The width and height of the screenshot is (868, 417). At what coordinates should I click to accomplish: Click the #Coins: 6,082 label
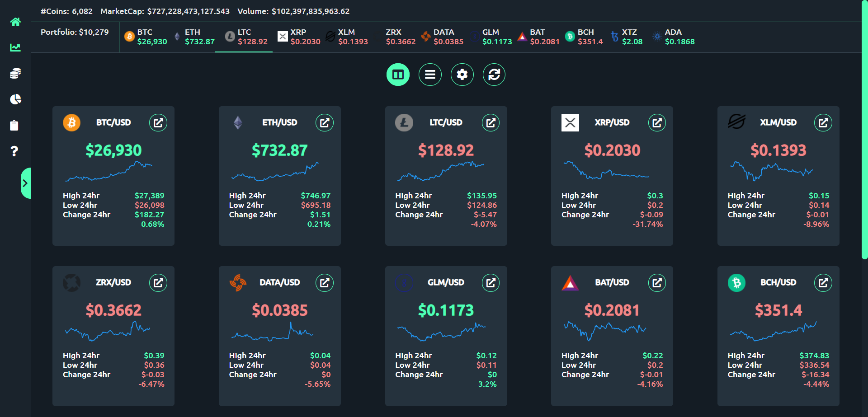click(x=66, y=11)
